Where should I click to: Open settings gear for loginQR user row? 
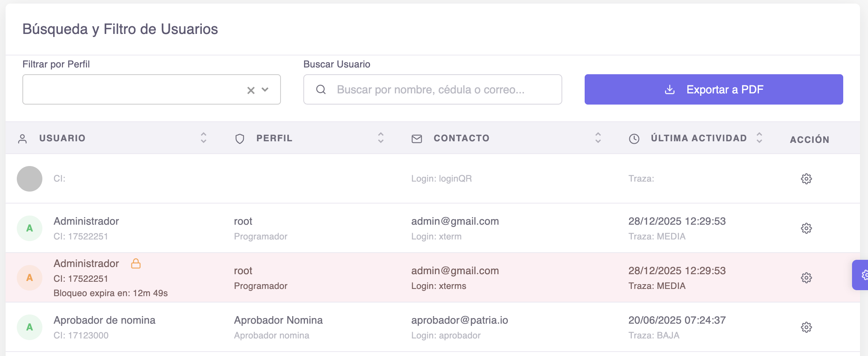806,179
